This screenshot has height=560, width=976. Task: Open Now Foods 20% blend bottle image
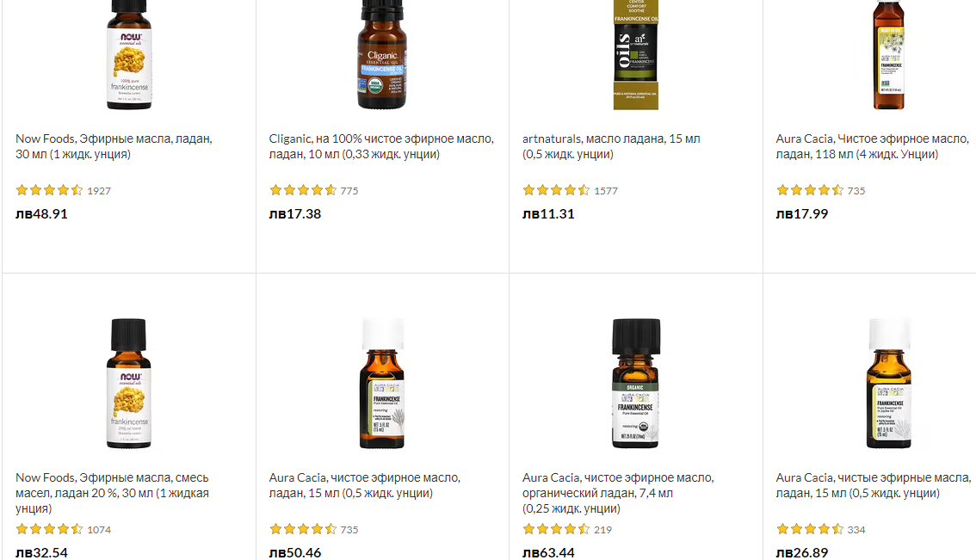pyautogui.click(x=129, y=384)
